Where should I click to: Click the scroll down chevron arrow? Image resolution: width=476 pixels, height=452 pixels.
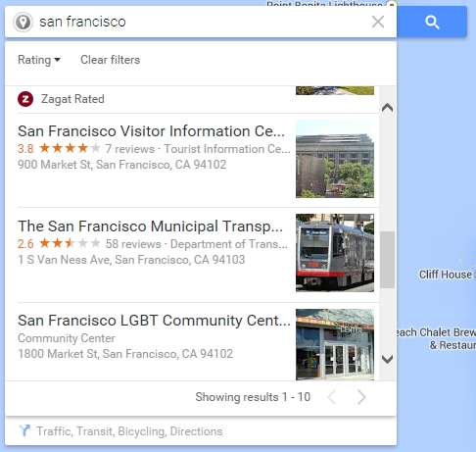coord(387,359)
